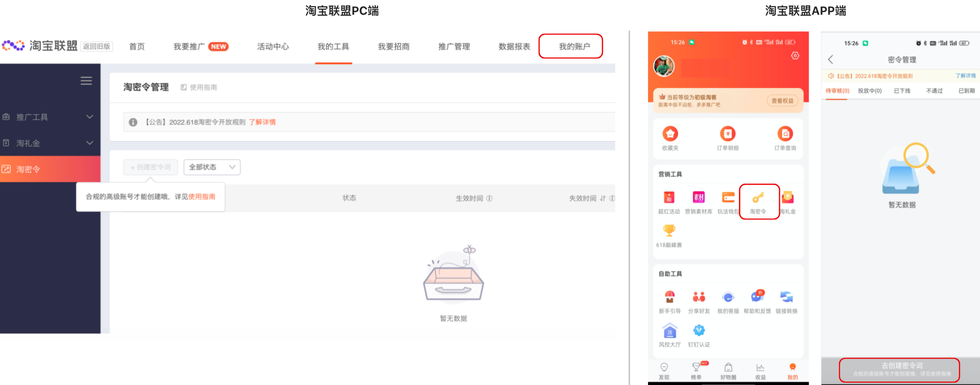Screen dimensions: 980x385
Task: Open 新手引导 in 自助工具
Action: [x=670, y=302]
